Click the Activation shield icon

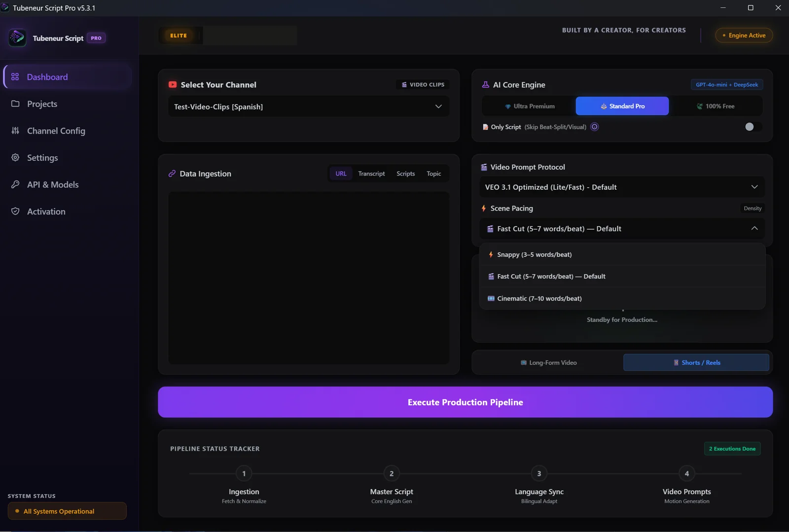[x=15, y=212]
